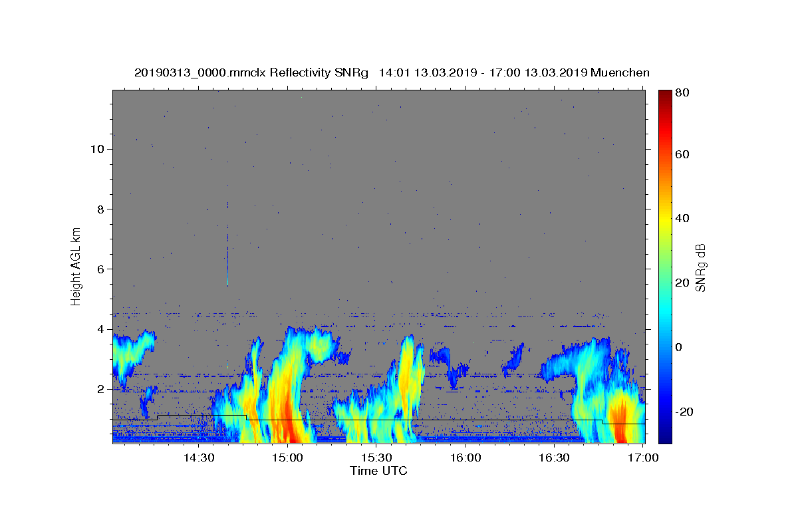Click the colorbar value 40
This screenshot has width=798, height=532.
coord(683,219)
